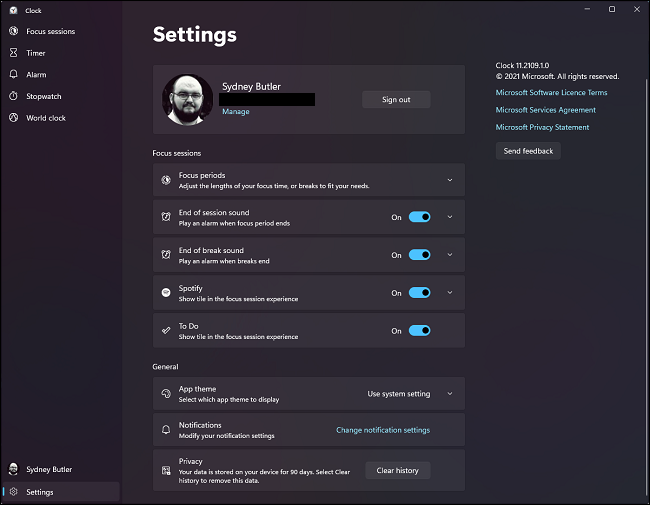The width and height of the screenshot is (650, 505).
Task: Switch to World clock in the sidebar
Action: (x=45, y=118)
